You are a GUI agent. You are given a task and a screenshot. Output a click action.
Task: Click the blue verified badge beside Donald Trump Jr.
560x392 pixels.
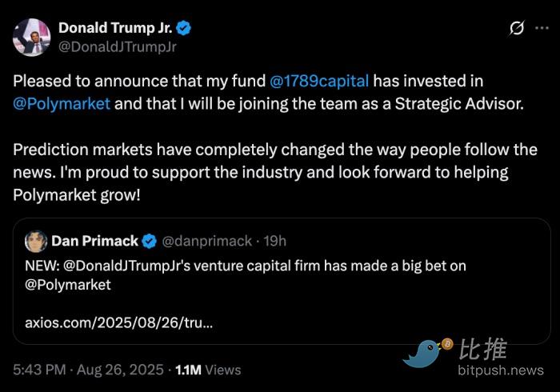point(184,29)
